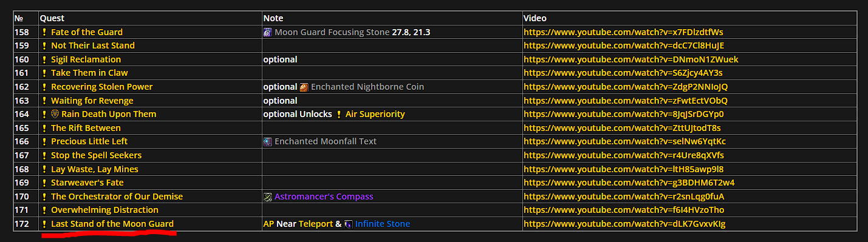Click the Infinite Stone item icon
This screenshot has height=242, width=868.
point(348,224)
